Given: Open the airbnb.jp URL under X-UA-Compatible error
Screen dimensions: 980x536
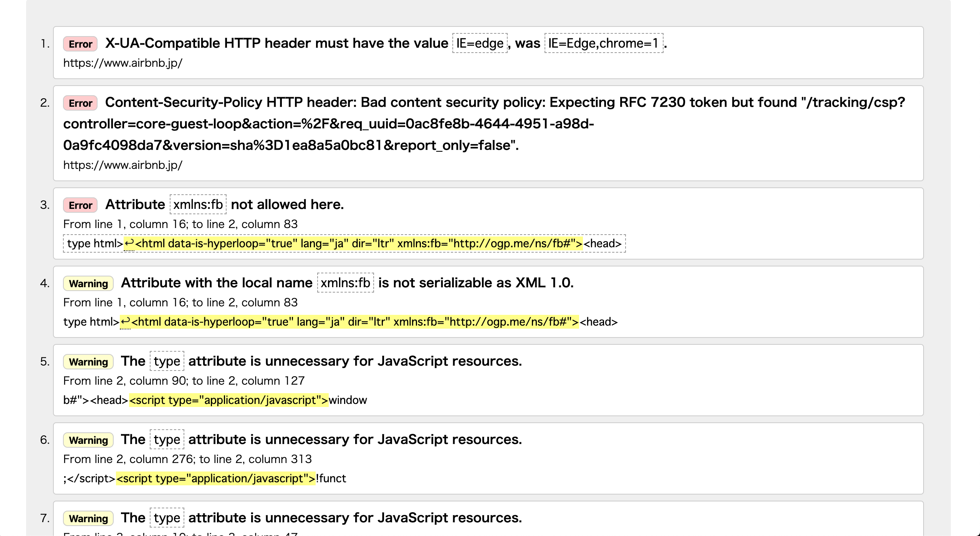Looking at the screenshot, I should pos(123,63).
